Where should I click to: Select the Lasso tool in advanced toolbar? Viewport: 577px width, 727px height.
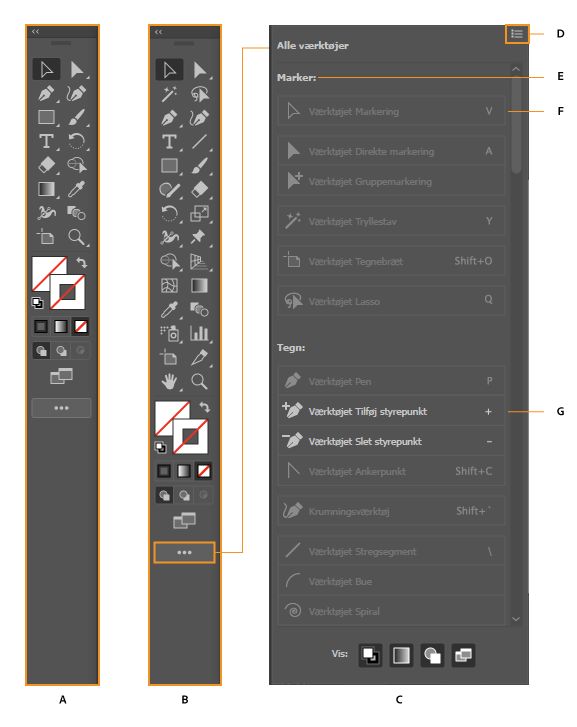point(200,94)
